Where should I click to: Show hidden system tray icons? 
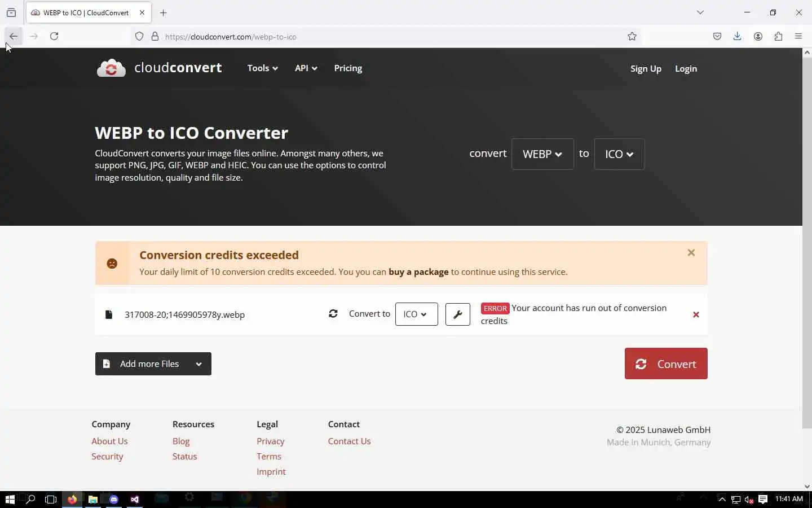(x=722, y=500)
